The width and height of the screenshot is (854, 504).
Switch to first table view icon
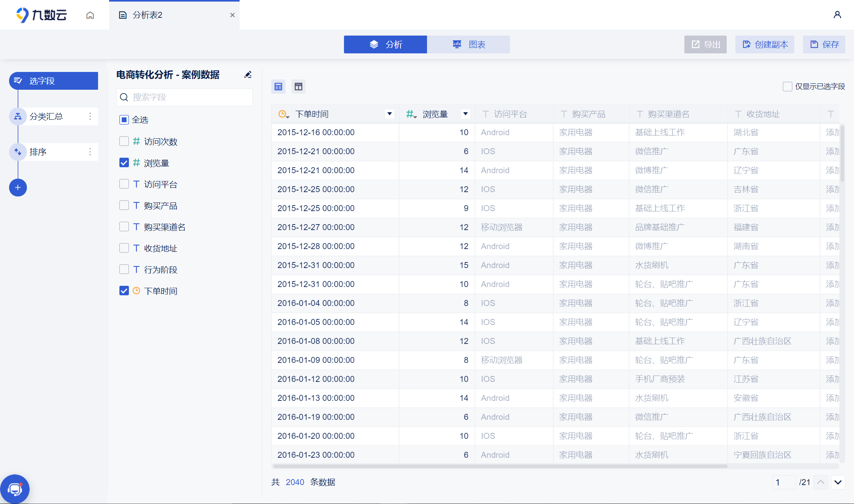278,87
